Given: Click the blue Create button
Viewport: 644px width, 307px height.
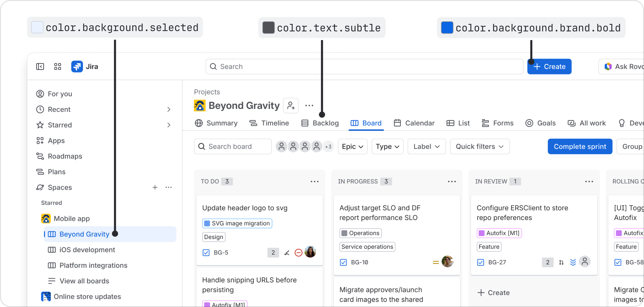Looking at the screenshot, I should (549, 67).
